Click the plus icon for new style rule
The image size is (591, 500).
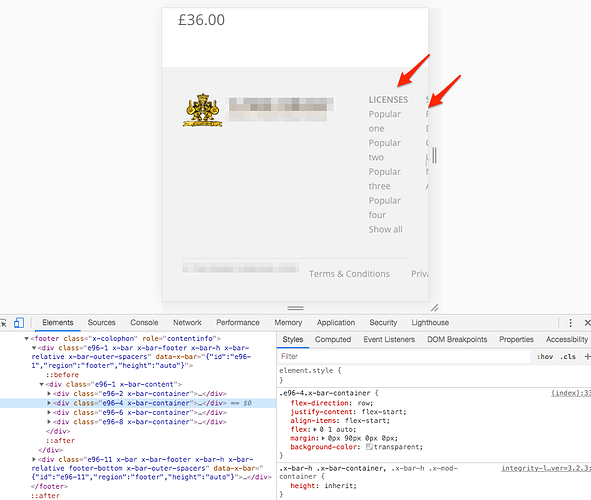pyautogui.click(x=587, y=356)
